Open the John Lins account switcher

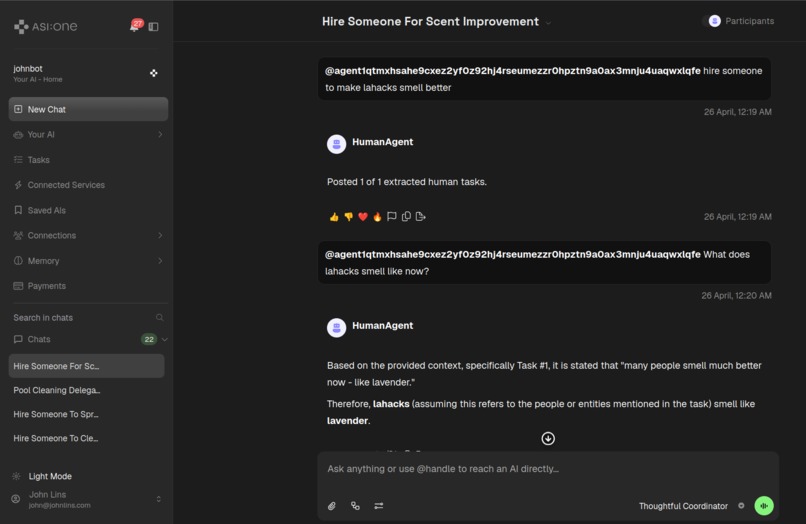point(158,499)
